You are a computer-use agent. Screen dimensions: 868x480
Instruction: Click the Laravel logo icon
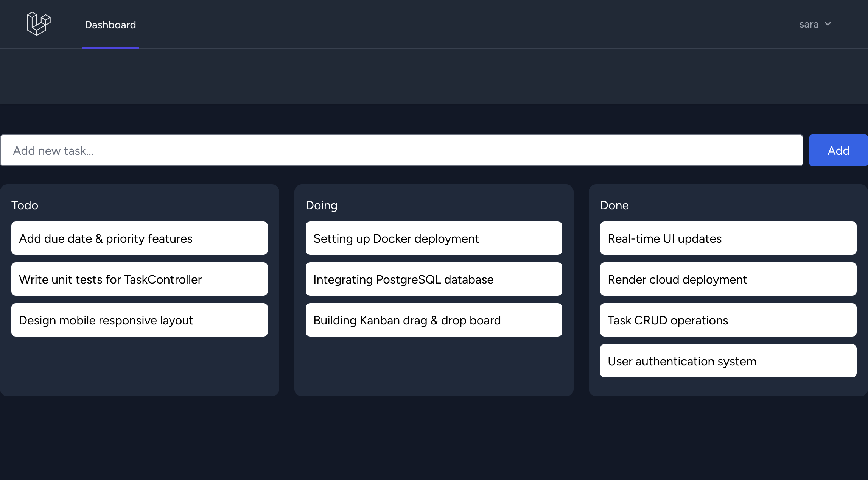click(x=39, y=24)
